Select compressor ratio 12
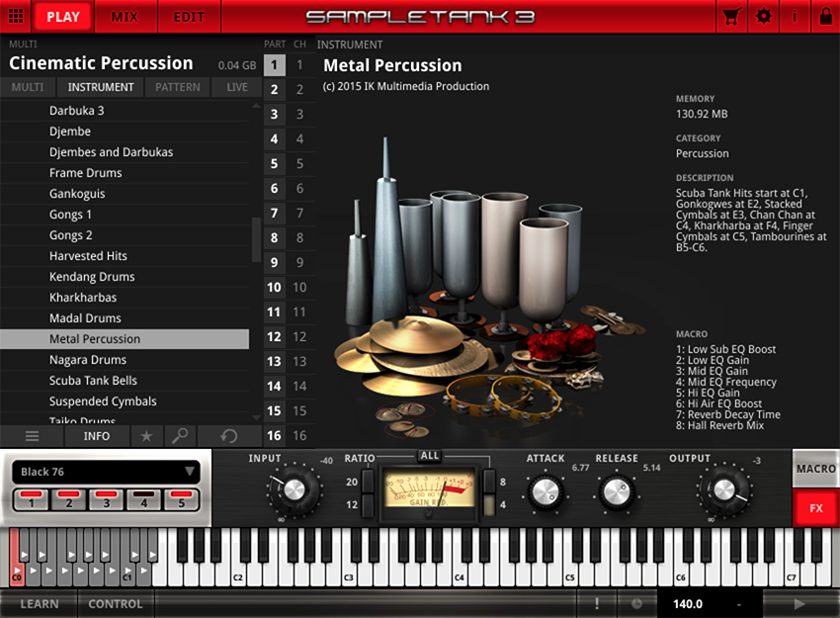 coord(368,505)
